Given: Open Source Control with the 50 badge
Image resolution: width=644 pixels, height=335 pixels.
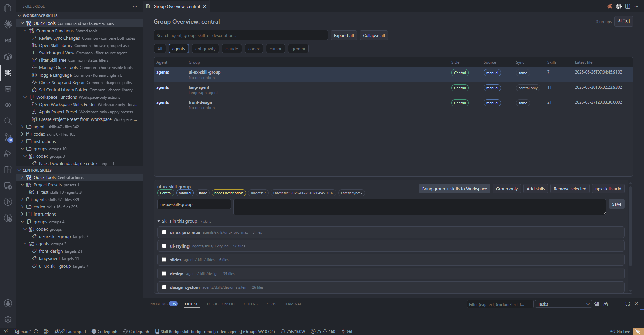Looking at the screenshot, I should point(8,137).
